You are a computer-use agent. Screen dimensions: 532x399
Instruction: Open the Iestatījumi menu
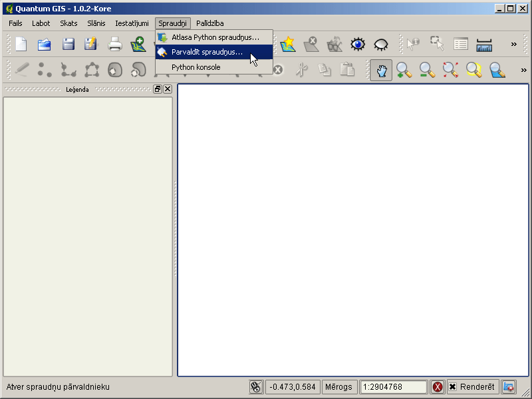click(132, 23)
